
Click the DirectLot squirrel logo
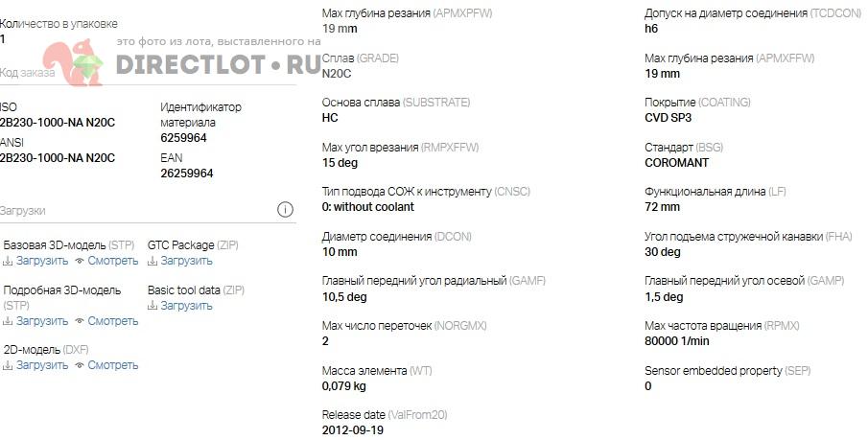[79, 64]
